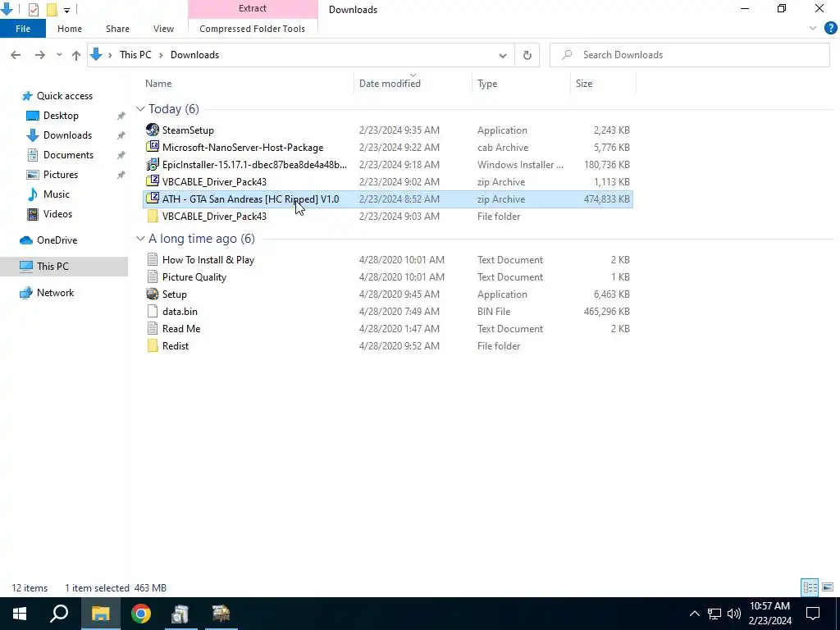Open Videos in the navigation pane

pyautogui.click(x=57, y=214)
